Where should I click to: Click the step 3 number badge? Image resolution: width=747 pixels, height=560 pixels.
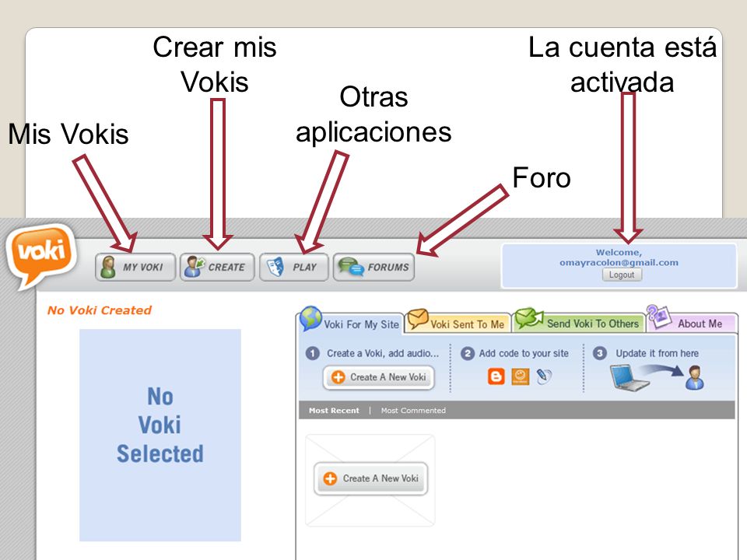pos(599,353)
